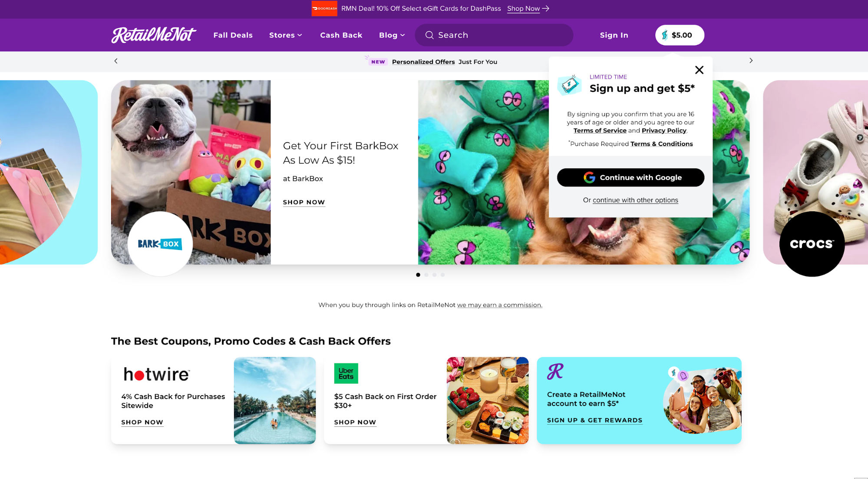Click the DoorDash logo in top banner
Screen dimensions: 868x479
point(324,8)
